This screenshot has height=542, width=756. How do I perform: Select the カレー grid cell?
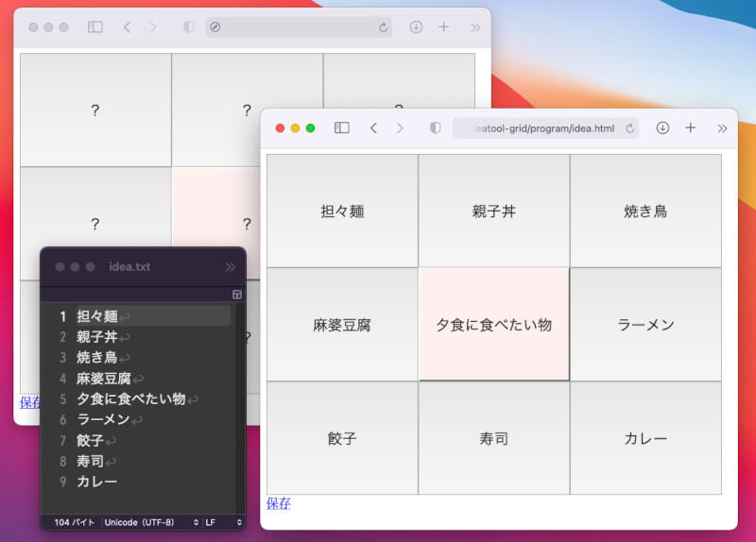pos(645,438)
